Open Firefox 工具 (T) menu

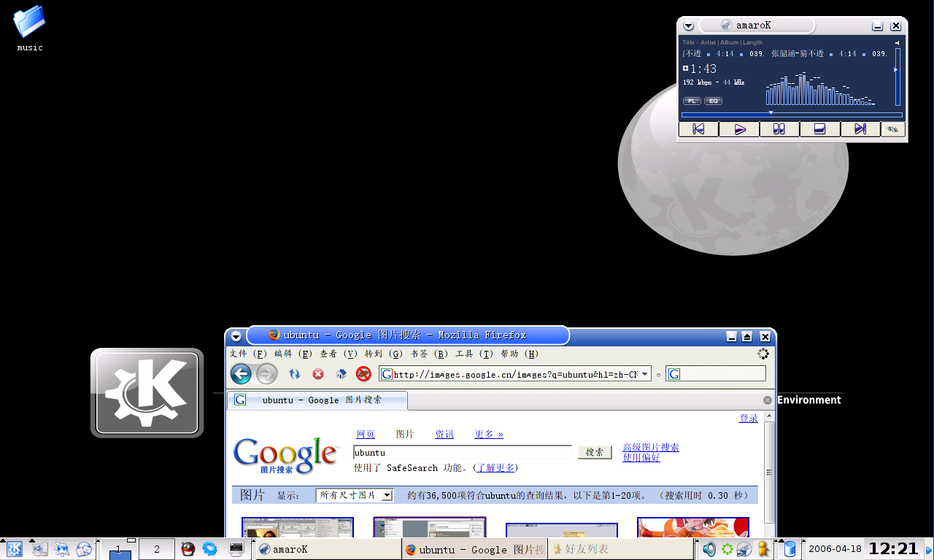pyautogui.click(x=474, y=354)
